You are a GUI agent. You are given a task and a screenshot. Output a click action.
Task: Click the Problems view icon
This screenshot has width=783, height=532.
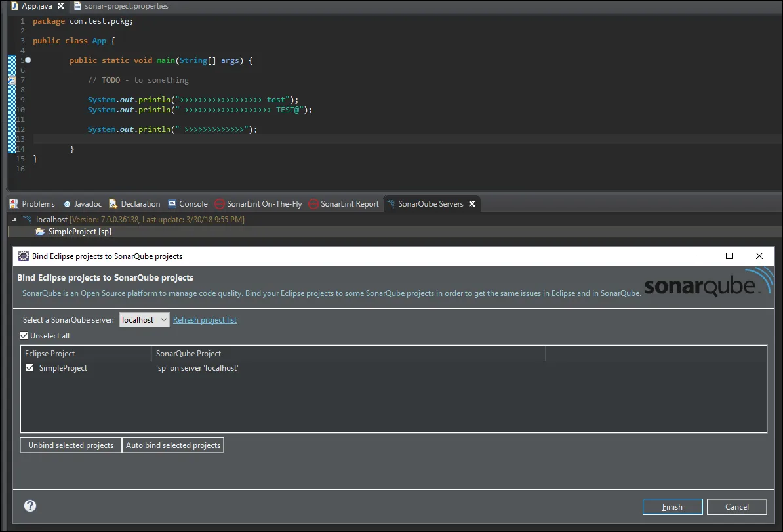coord(14,204)
